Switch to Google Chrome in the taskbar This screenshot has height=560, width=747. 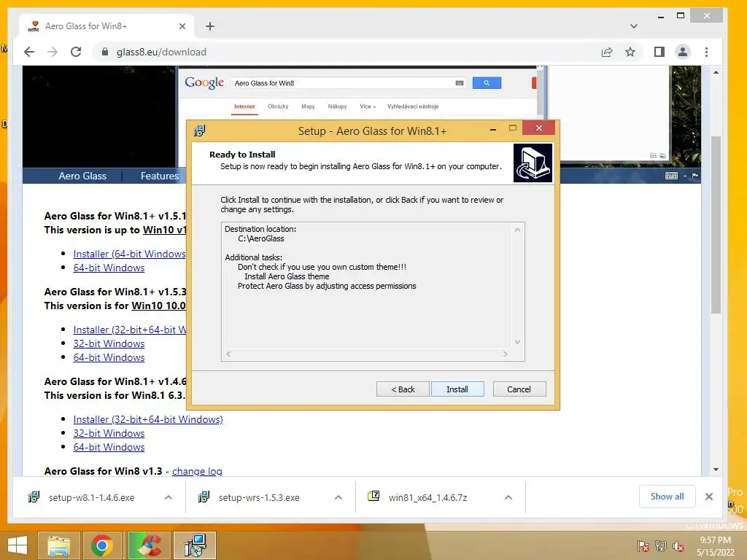102,545
